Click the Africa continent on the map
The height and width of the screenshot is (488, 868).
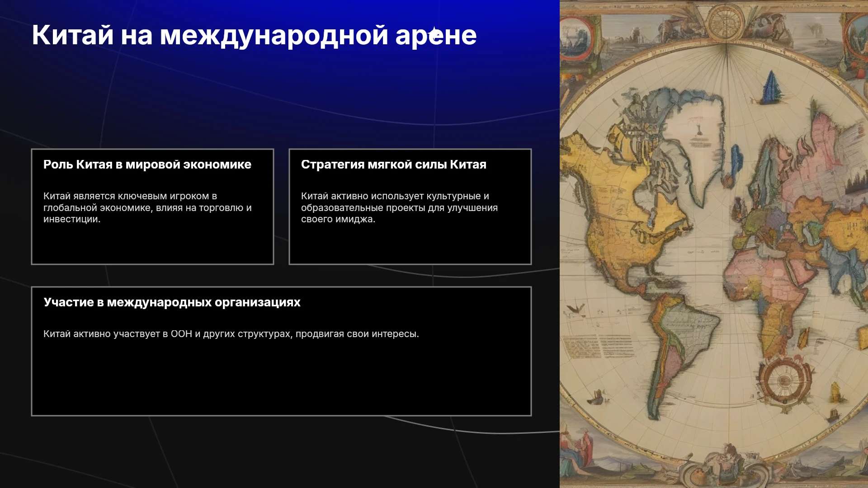click(x=769, y=289)
